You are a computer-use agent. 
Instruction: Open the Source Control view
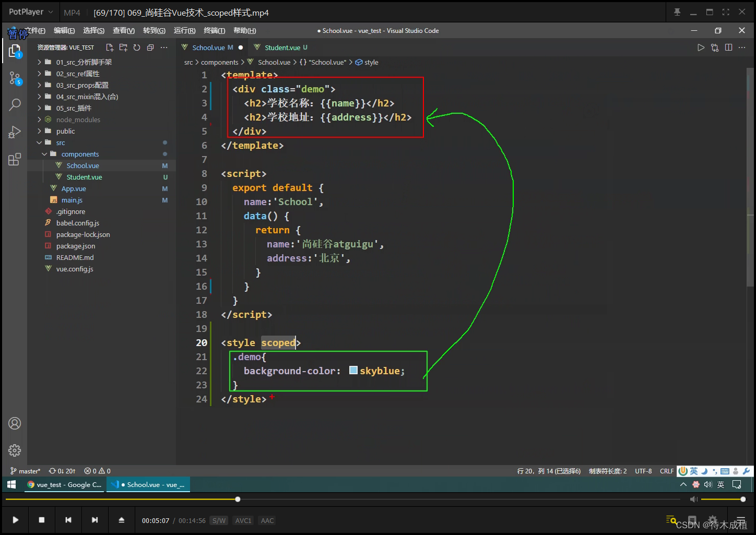[x=15, y=78]
